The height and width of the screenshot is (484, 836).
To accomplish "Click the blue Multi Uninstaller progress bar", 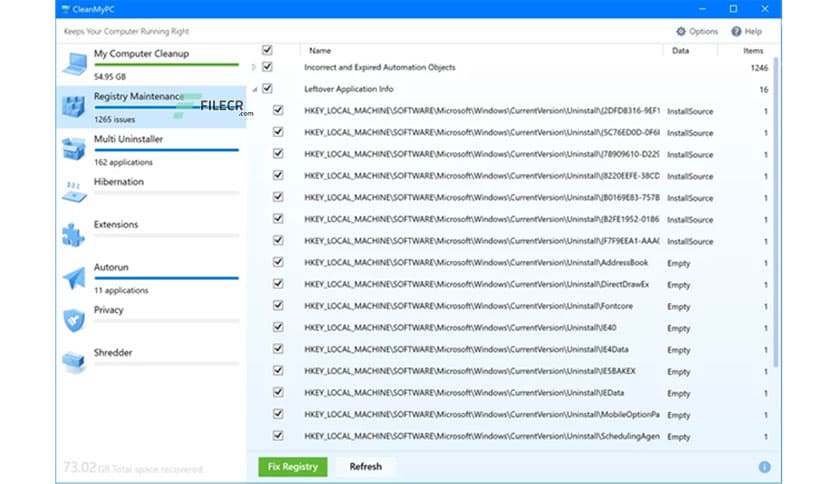I will pos(166,150).
